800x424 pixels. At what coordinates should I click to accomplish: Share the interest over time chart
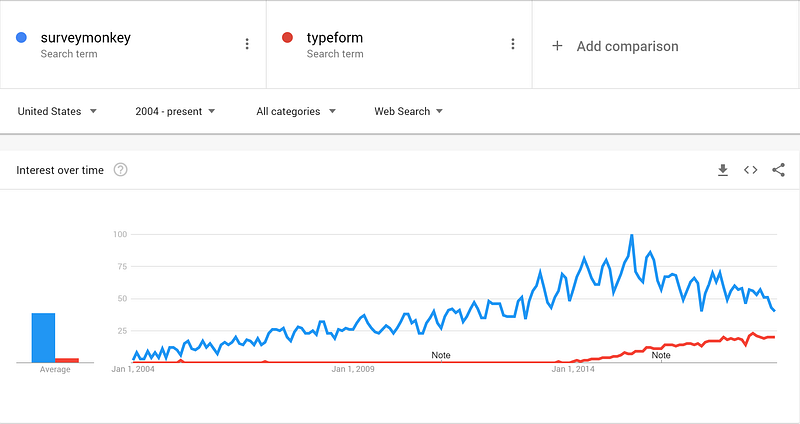tap(778, 170)
